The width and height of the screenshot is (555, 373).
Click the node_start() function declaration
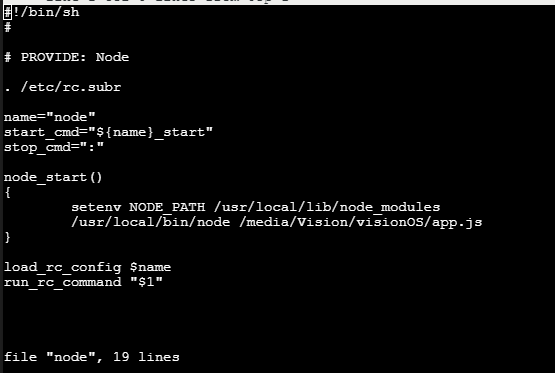coord(53,177)
